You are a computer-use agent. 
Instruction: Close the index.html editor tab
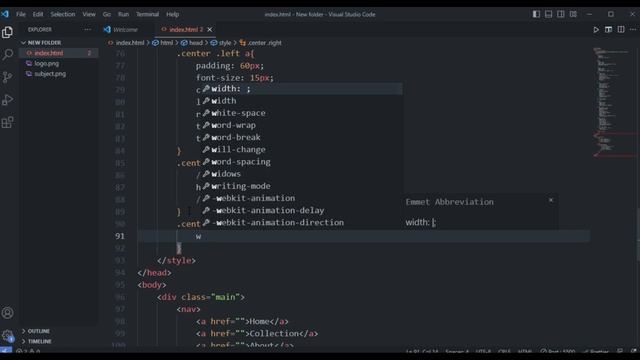pyautogui.click(x=209, y=29)
